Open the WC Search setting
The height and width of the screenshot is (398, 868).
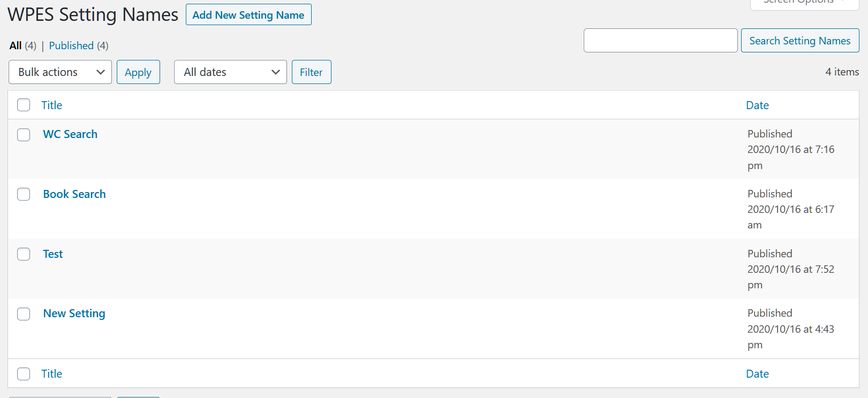pyautogui.click(x=70, y=134)
